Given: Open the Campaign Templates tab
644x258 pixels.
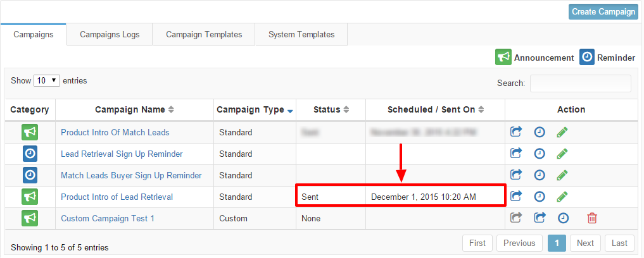Looking at the screenshot, I should coord(204,35).
